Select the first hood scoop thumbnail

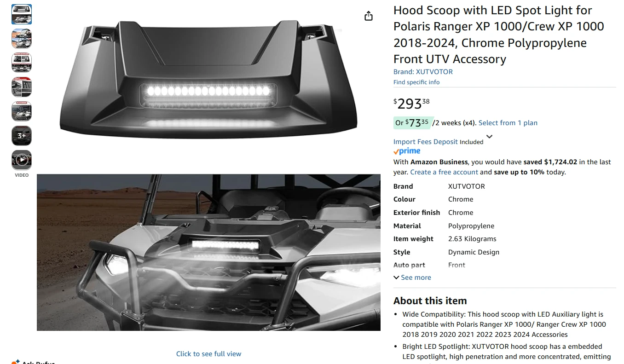[x=22, y=14]
